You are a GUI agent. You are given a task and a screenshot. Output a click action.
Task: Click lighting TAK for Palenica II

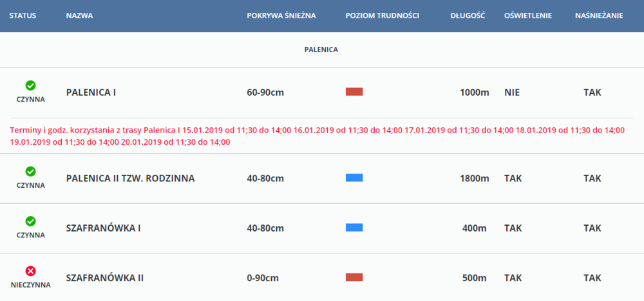(513, 178)
